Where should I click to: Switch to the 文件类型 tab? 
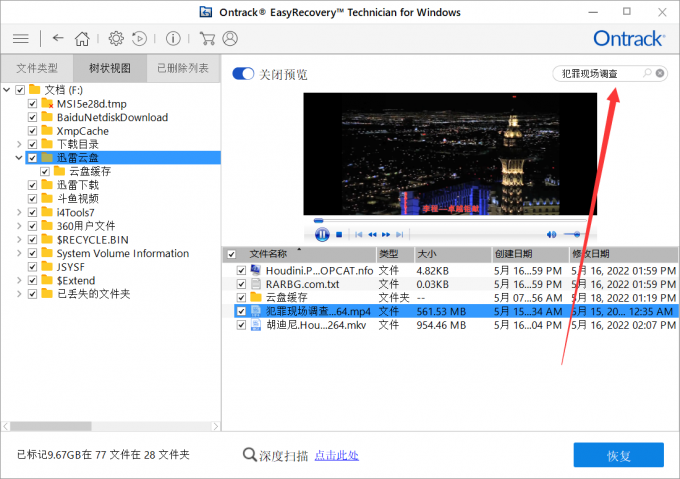[x=37, y=68]
